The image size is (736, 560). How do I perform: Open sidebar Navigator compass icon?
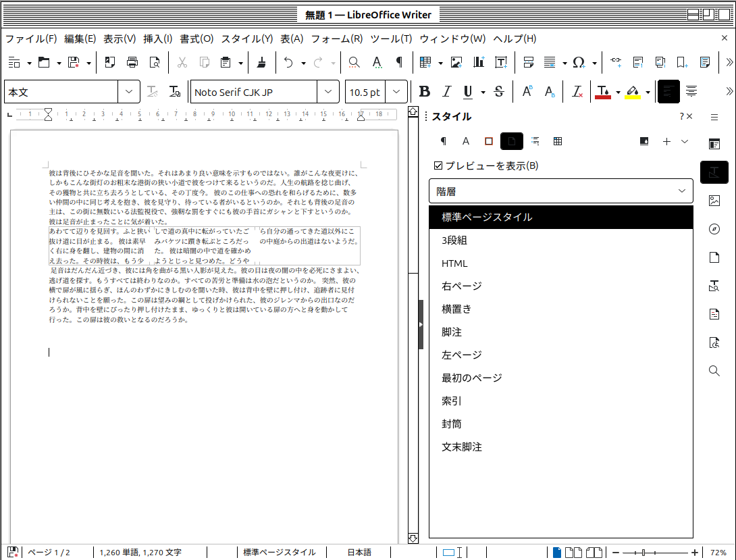pyautogui.click(x=714, y=229)
